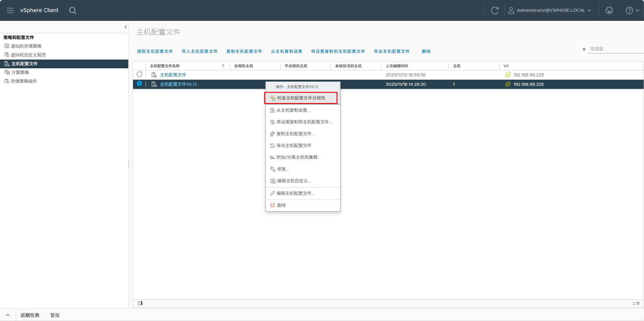This screenshot has width=644, height=321.
Task: Sort by 主机配置文件名称 column header
Action: click(x=165, y=66)
